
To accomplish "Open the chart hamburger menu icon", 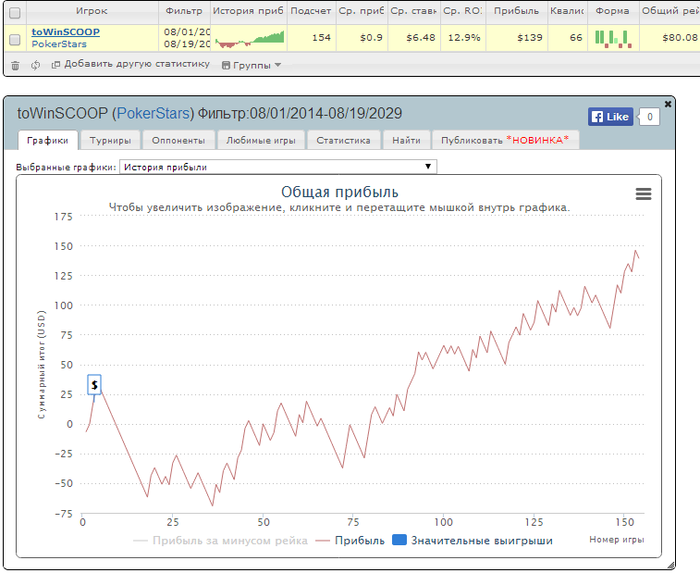I will (643, 194).
